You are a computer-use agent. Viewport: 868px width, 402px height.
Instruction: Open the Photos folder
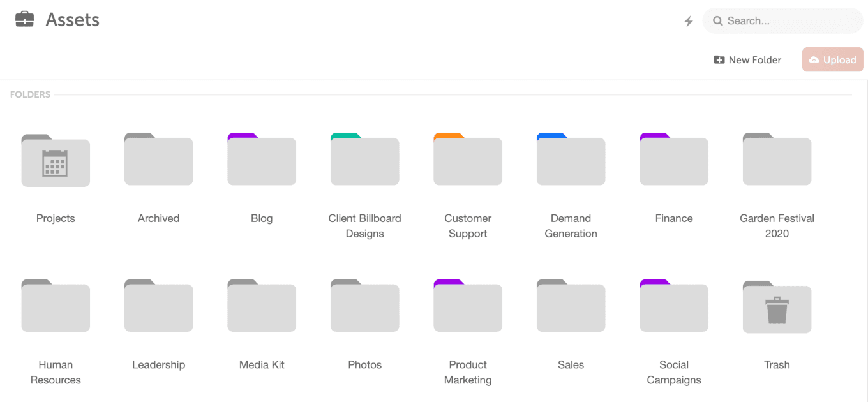coord(364,307)
